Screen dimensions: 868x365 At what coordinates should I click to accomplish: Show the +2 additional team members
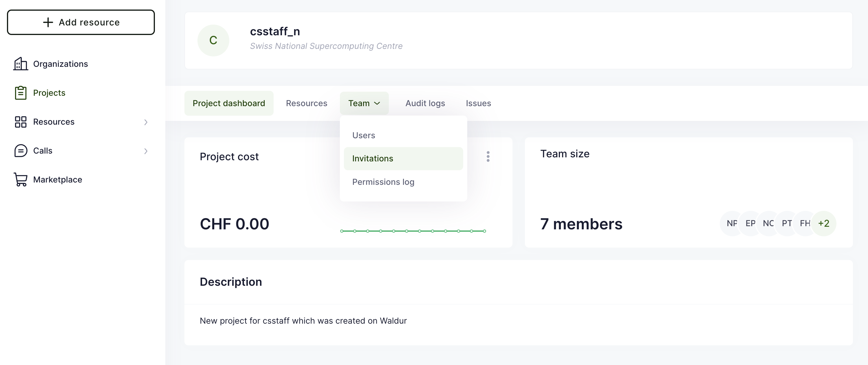point(823,223)
